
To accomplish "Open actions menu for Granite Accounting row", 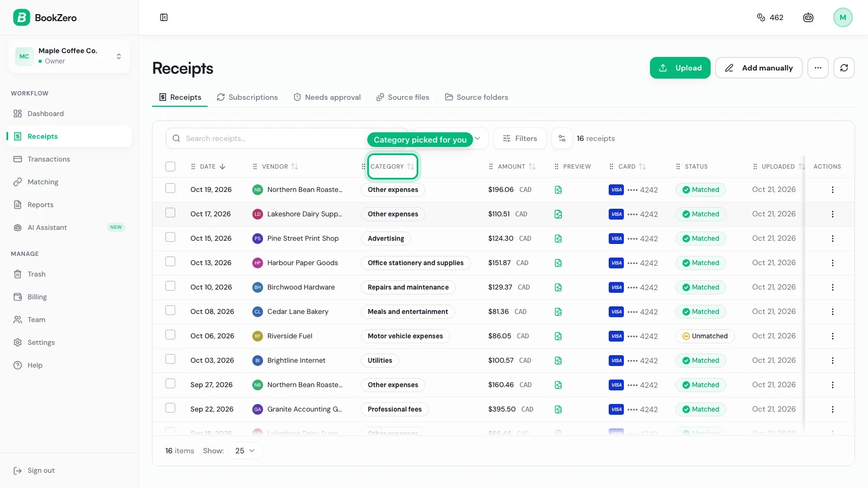I will tap(832, 409).
